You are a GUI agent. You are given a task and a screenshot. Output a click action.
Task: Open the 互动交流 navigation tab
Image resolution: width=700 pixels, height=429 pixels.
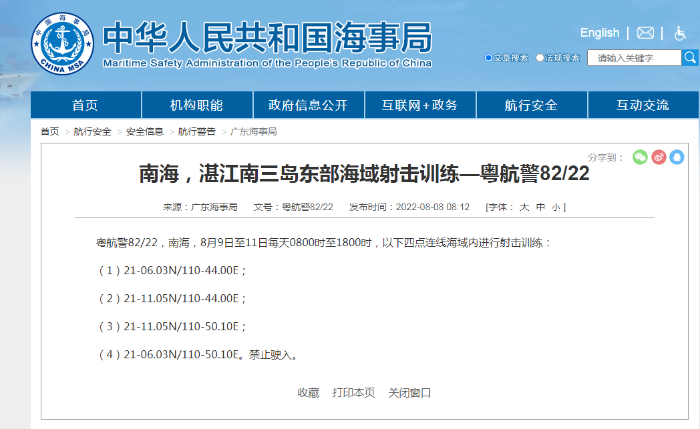(x=643, y=105)
